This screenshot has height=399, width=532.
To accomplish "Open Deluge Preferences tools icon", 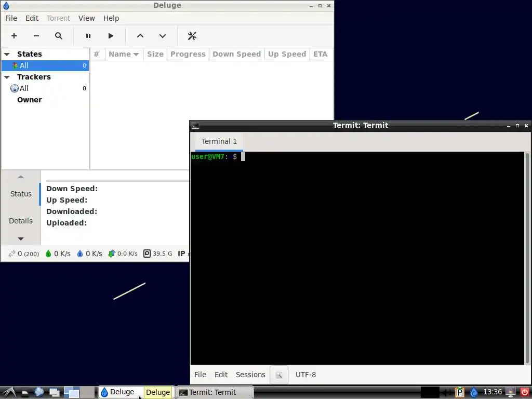I will point(192,36).
